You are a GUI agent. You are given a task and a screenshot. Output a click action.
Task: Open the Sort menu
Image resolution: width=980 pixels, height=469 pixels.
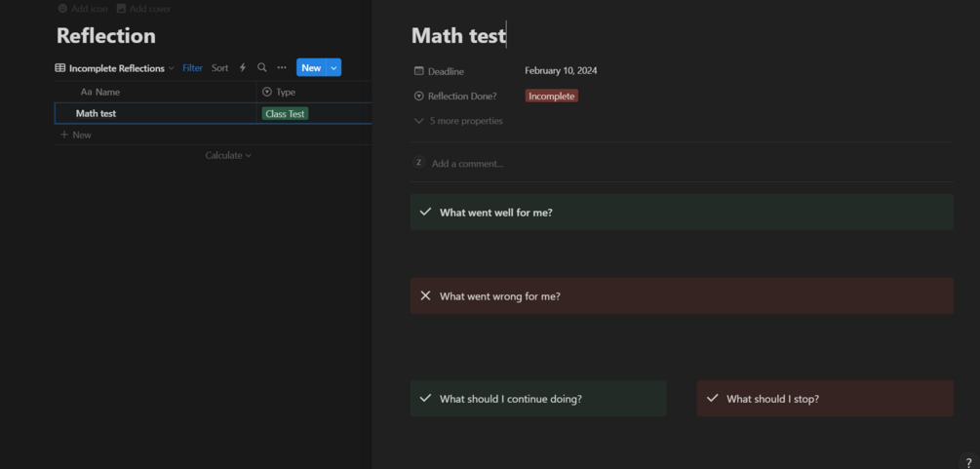[x=220, y=68]
